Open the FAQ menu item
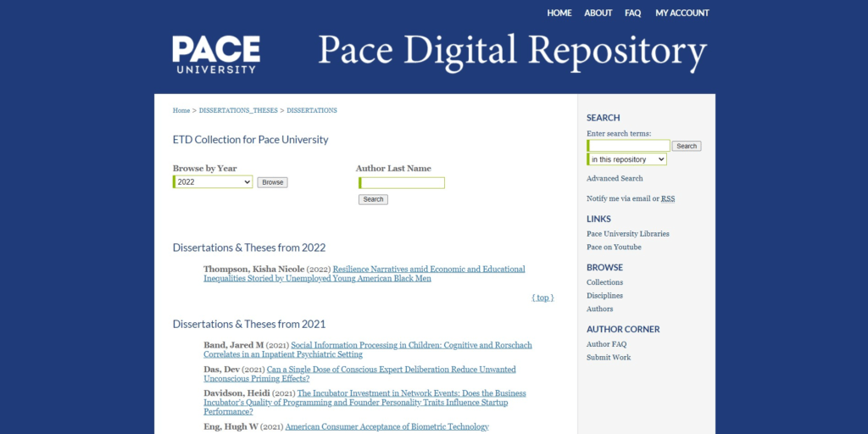Viewport: 868px width, 434px height. point(632,13)
